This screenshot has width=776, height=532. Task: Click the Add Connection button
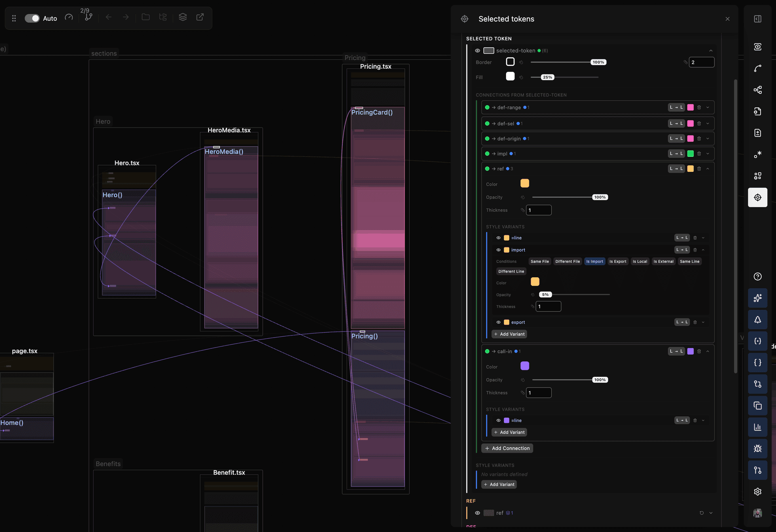tap(507, 448)
